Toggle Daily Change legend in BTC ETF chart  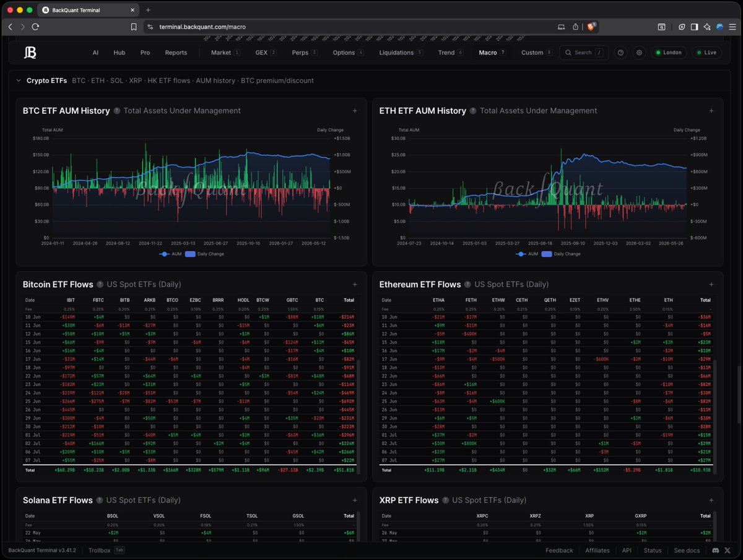pyautogui.click(x=205, y=254)
